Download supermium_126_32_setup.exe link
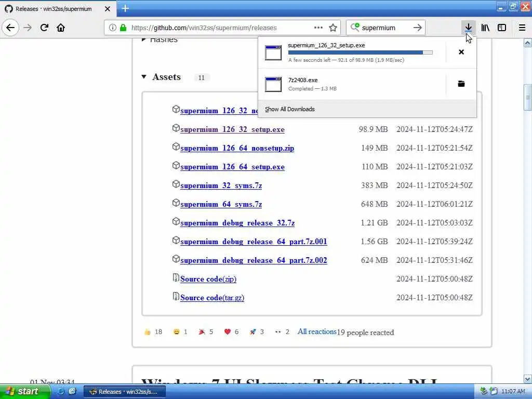Image resolution: width=532 pixels, height=399 pixels. tap(232, 129)
